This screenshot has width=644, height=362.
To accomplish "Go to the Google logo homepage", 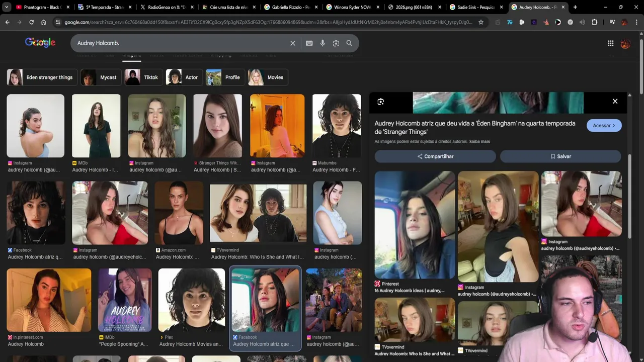I will pyautogui.click(x=40, y=43).
